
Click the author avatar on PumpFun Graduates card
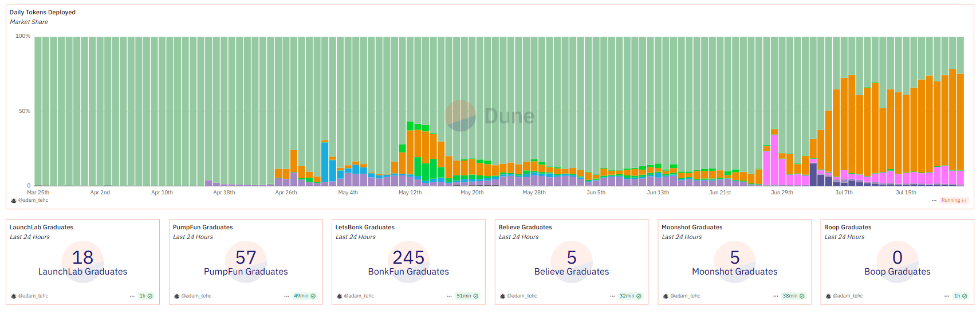(177, 296)
